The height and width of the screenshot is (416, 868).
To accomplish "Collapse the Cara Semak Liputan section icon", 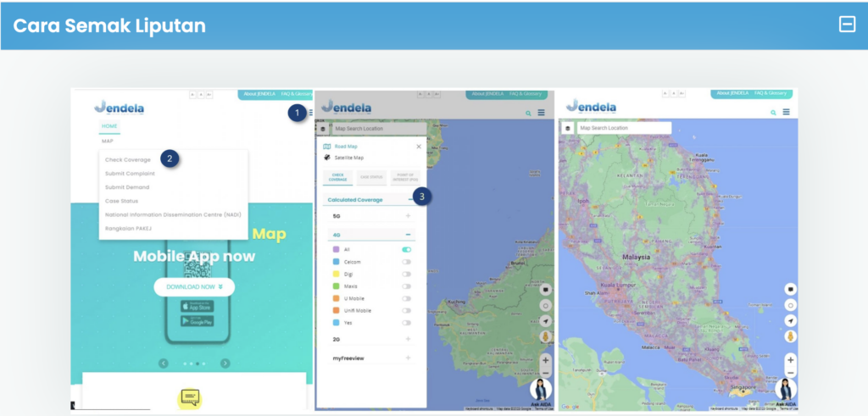I will click(x=847, y=25).
